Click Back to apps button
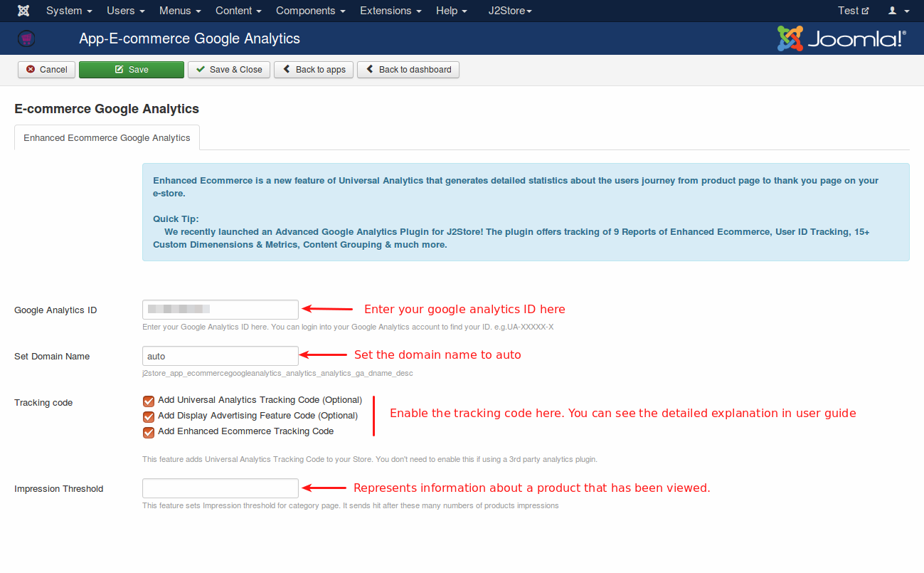The width and height of the screenshot is (924, 573). (314, 70)
